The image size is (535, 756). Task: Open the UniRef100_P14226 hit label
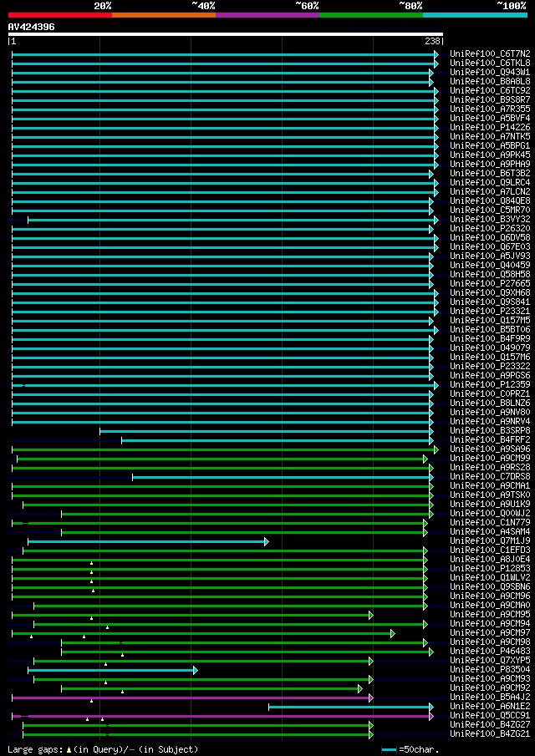pyautogui.click(x=490, y=127)
